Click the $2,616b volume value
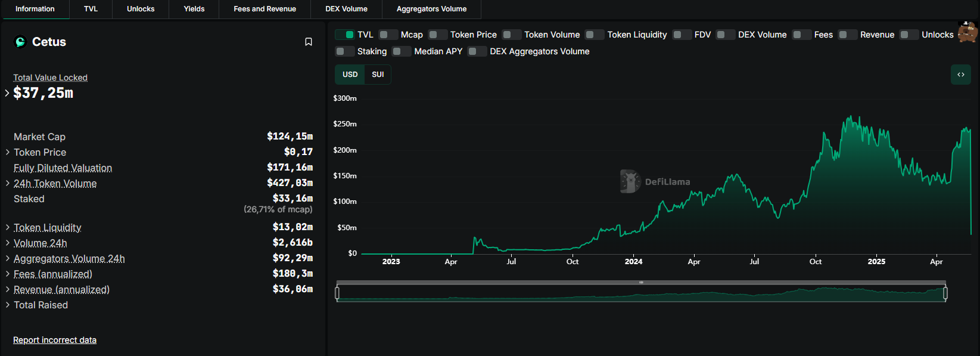 pyautogui.click(x=293, y=243)
